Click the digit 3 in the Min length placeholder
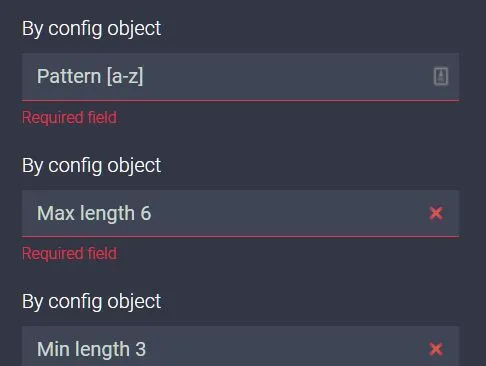The image size is (486, 366). click(141, 349)
